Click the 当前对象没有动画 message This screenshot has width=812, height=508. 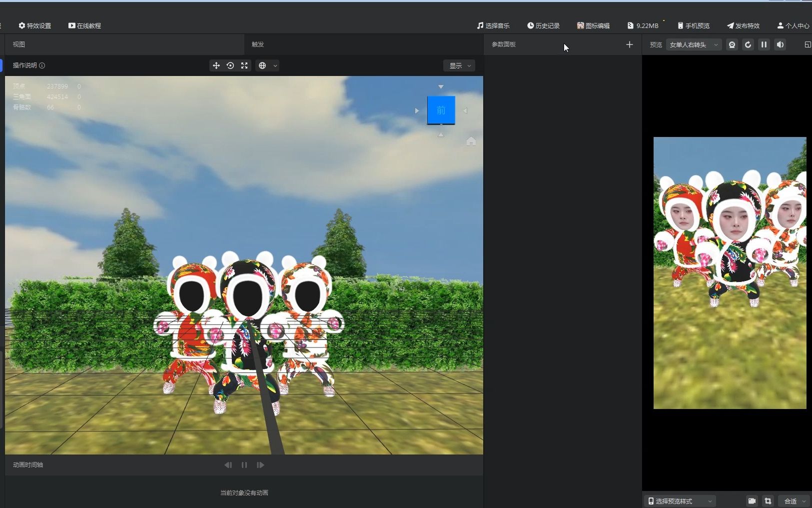[x=244, y=493]
